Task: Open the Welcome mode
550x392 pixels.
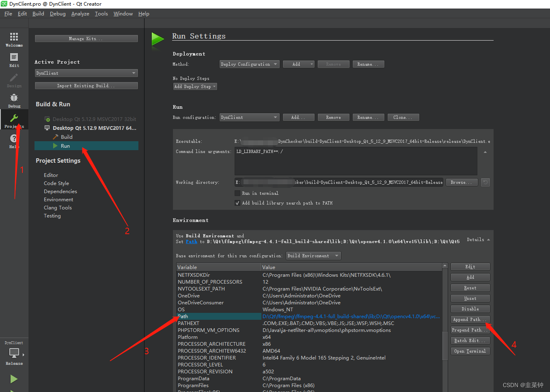Action: (x=14, y=39)
